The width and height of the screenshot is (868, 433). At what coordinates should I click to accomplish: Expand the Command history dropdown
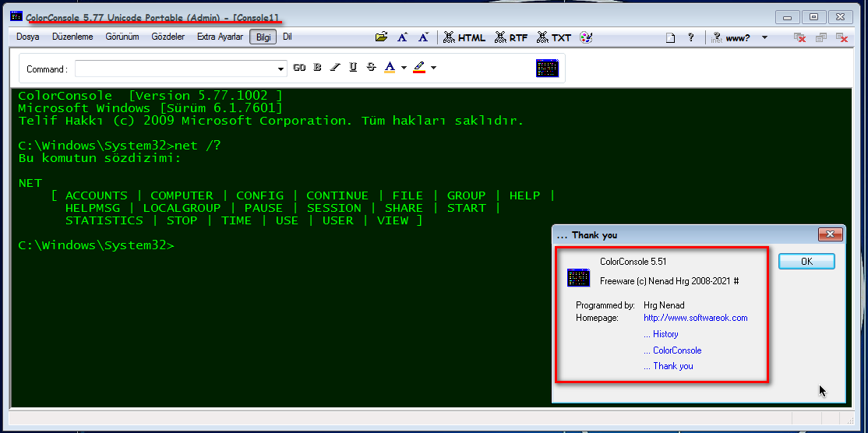[281, 69]
